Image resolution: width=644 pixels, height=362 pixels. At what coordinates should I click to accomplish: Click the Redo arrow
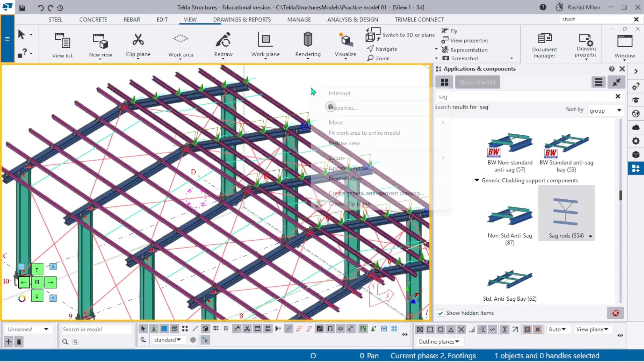50,8
